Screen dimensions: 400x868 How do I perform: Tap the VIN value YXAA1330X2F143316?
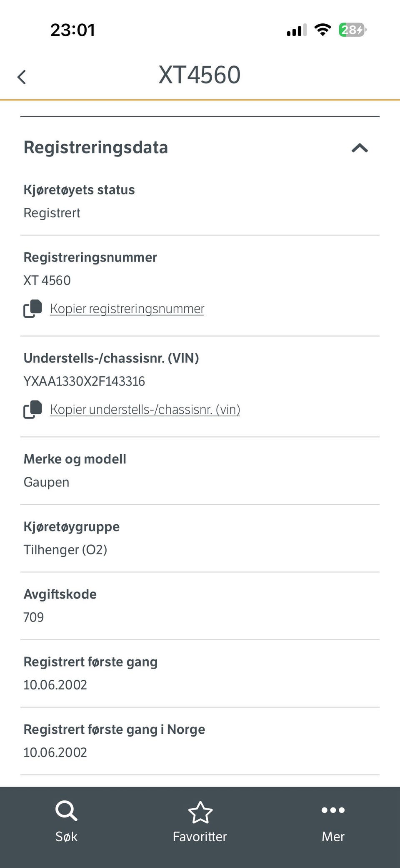(x=84, y=381)
